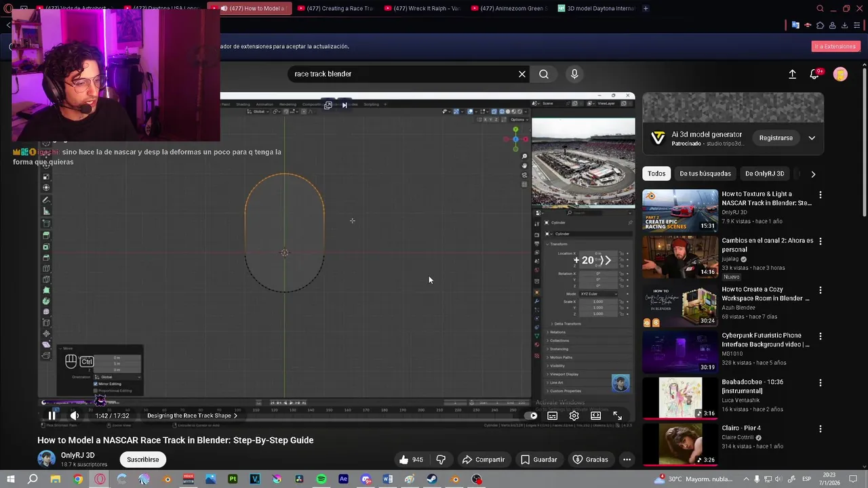Viewport: 868px width, 488px height.
Task: Open the 'How to Texture & Light a NASCAR Track' thumbnail
Action: coord(680,210)
